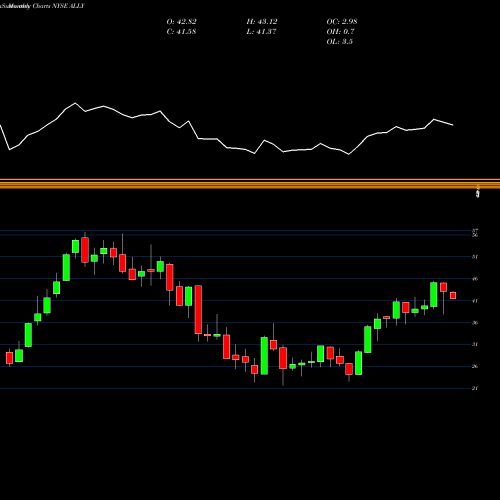Image resolution: width=500 pixels, height=500 pixels.
Task: Click the 'OL: 3.5' value
Action: point(339,42)
